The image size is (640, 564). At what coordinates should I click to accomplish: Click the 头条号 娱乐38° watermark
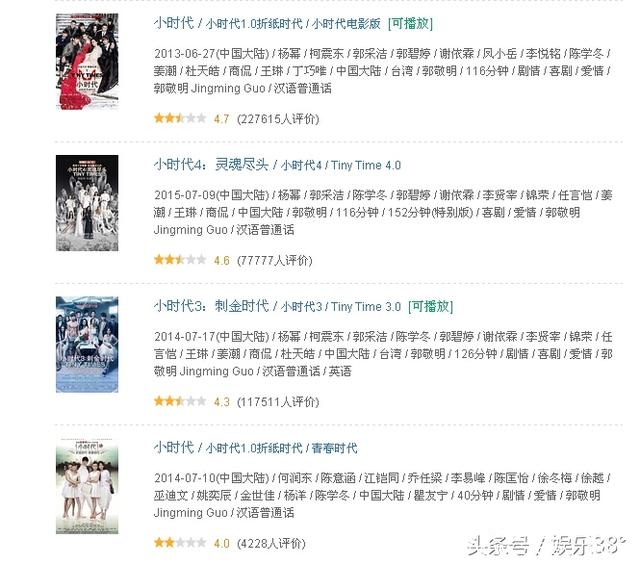pos(547,545)
